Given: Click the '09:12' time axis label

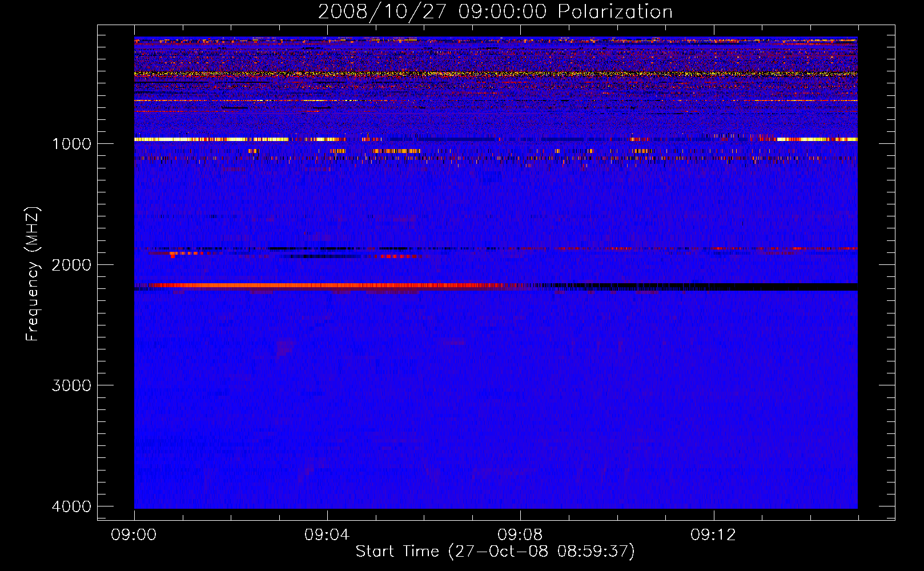Looking at the screenshot, I should [x=713, y=535].
